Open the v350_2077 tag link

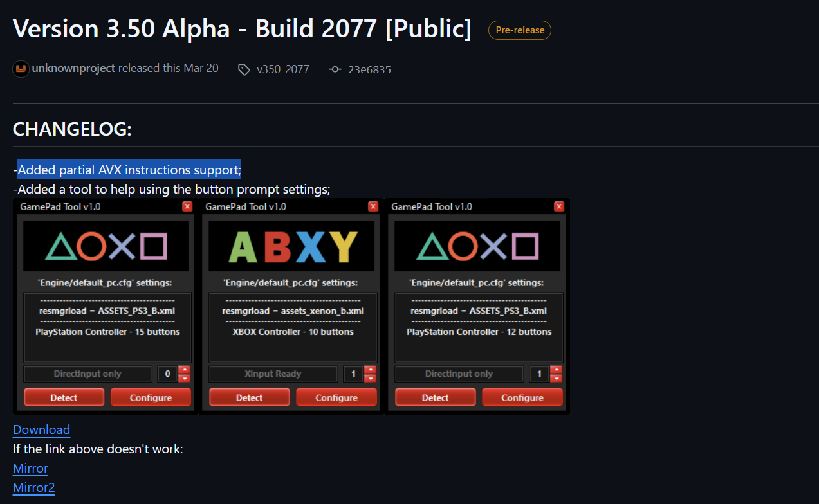pyautogui.click(x=282, y=69)
